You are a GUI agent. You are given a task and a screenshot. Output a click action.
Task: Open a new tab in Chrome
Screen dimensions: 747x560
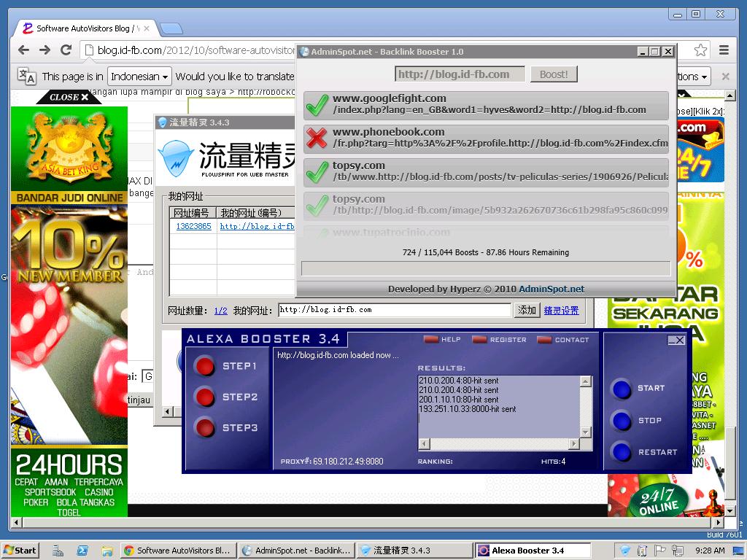click(x=171, y=29)
